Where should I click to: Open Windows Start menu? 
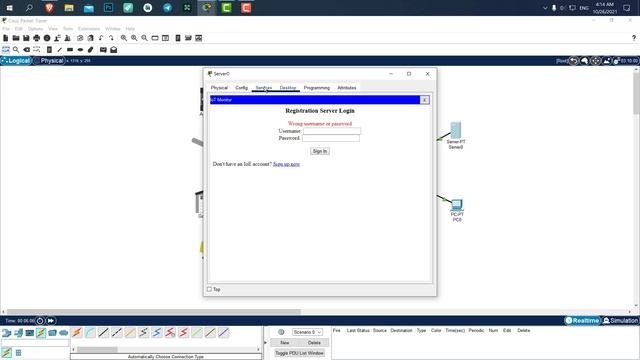9,8
